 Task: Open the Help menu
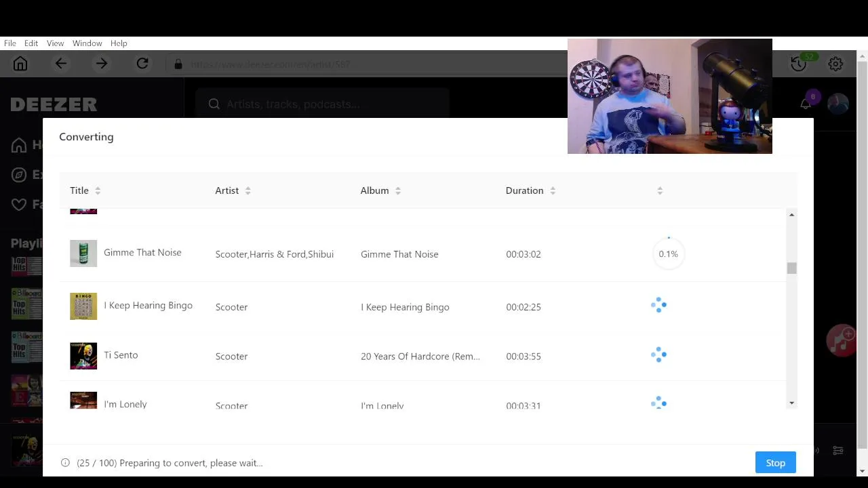[119, 43]
